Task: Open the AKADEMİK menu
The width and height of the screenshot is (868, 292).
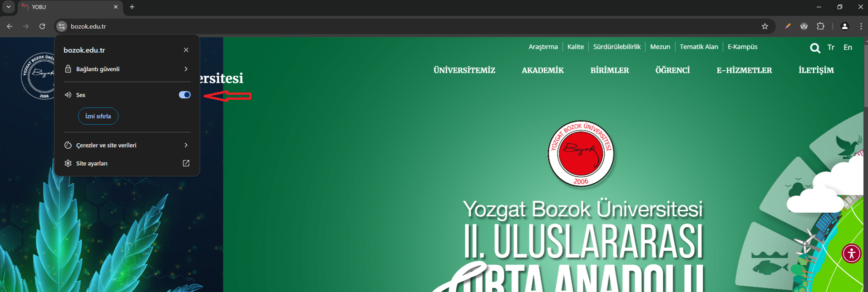Action: click(542, 70)
